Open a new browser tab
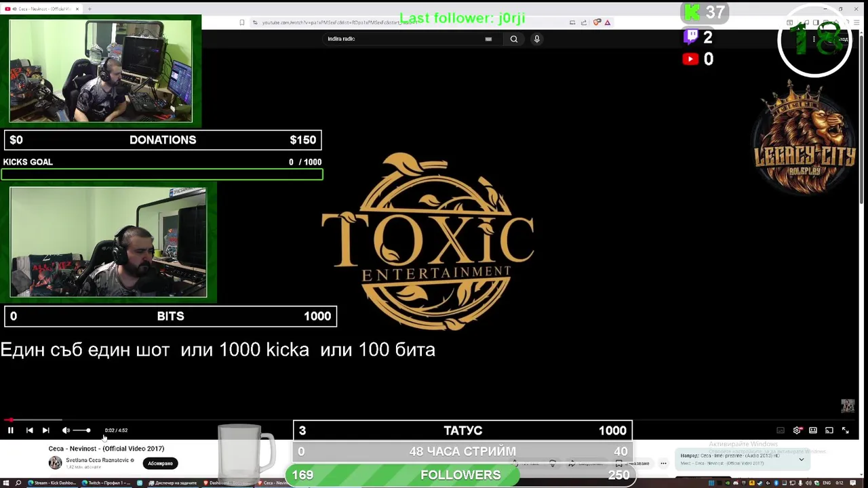868x488 pixels. [90, 9]
